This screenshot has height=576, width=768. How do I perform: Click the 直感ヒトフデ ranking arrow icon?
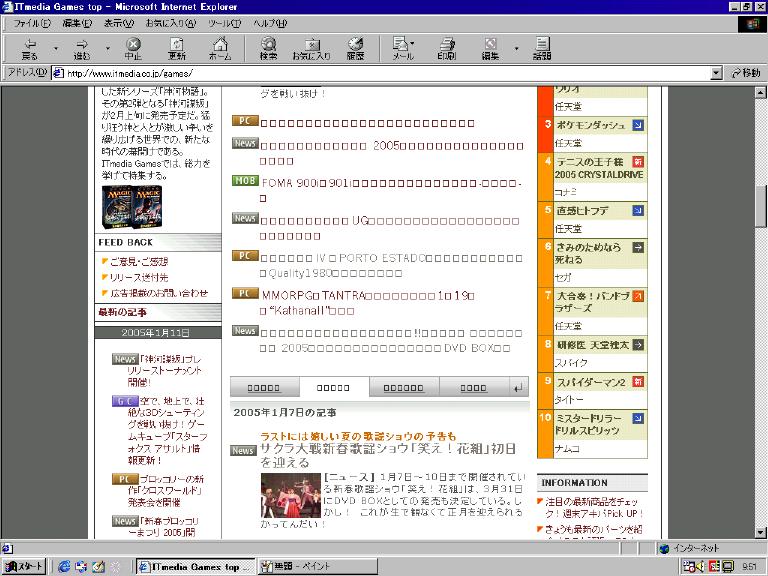tap(638, 211)
